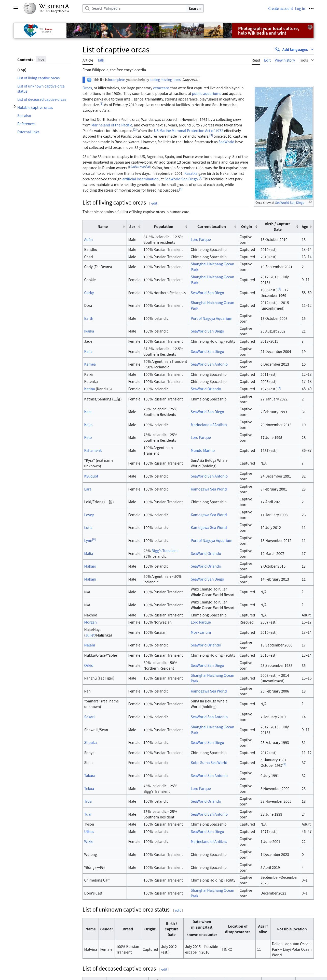Hide the Contents sidebar

41,59
